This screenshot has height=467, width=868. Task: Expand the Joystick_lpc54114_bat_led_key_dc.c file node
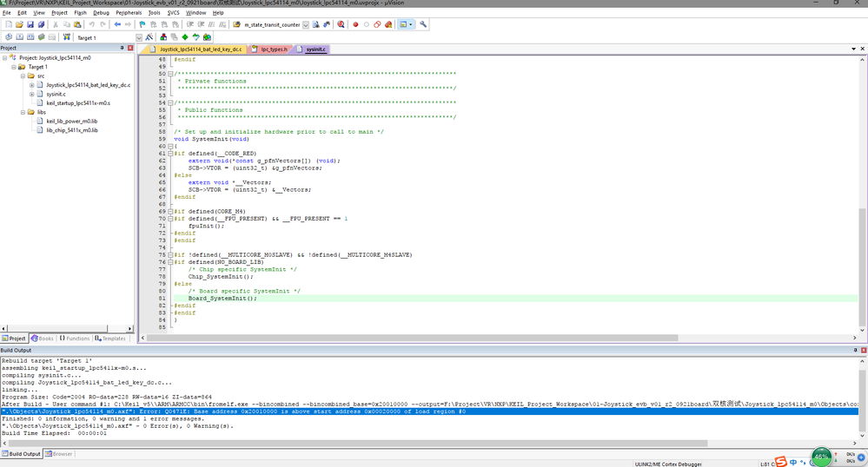tap(31, 85)
